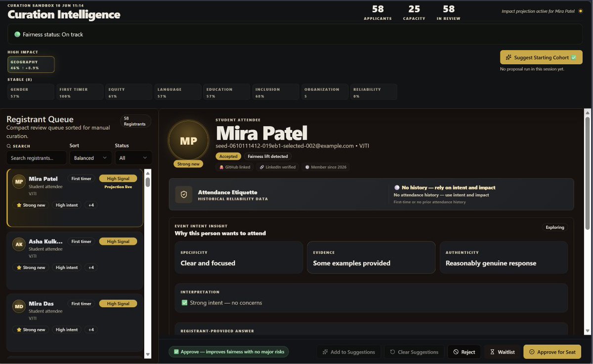Image resolution: width=593 pixels, height=364 pixels.
Task: Click the refresh icon in Clear Suggestions
Action: pyautogui.click(x=392, y=352)
